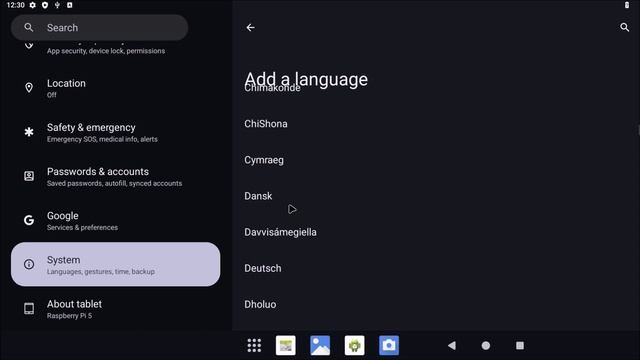This screenshot has height=360, width=640.
Task: Click the Location pin icon
Action: point(29,88)
